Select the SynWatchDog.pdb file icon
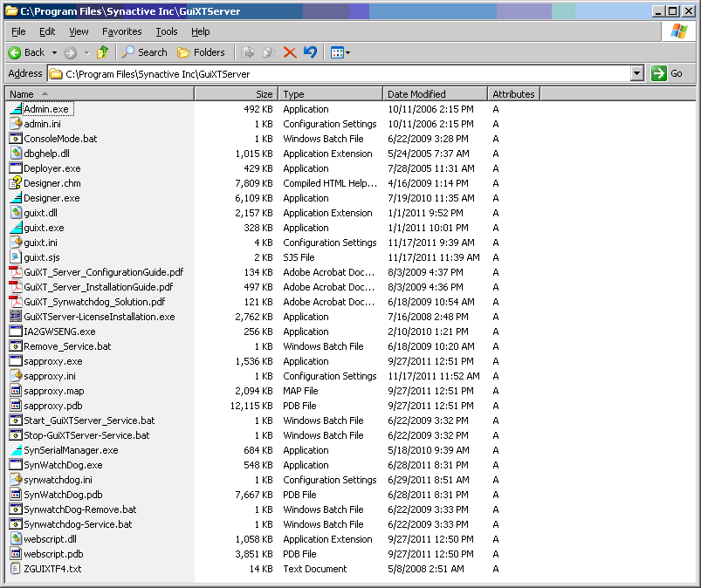The width and height of the screenshot is (701, 588). click(x=16, y=494)
